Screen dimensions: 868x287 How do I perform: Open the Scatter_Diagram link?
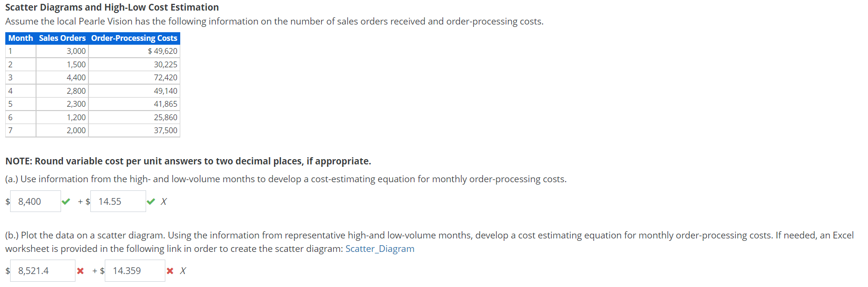click(x=379, y=249)
